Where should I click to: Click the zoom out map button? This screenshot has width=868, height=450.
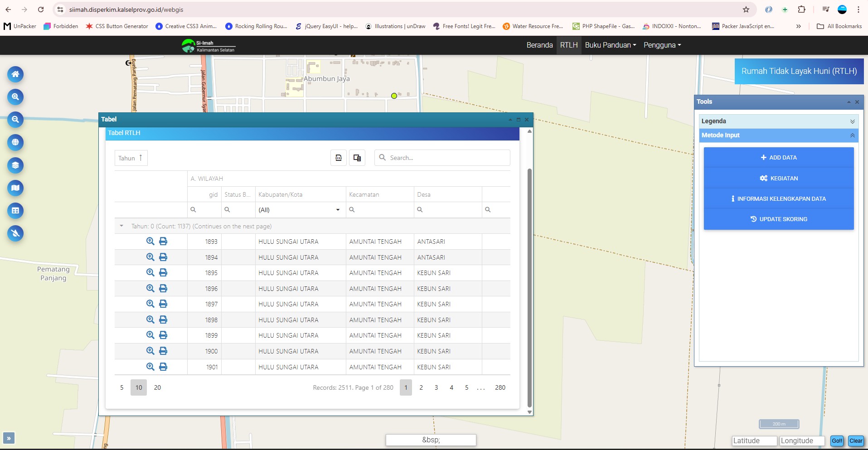tap(15, 120)
